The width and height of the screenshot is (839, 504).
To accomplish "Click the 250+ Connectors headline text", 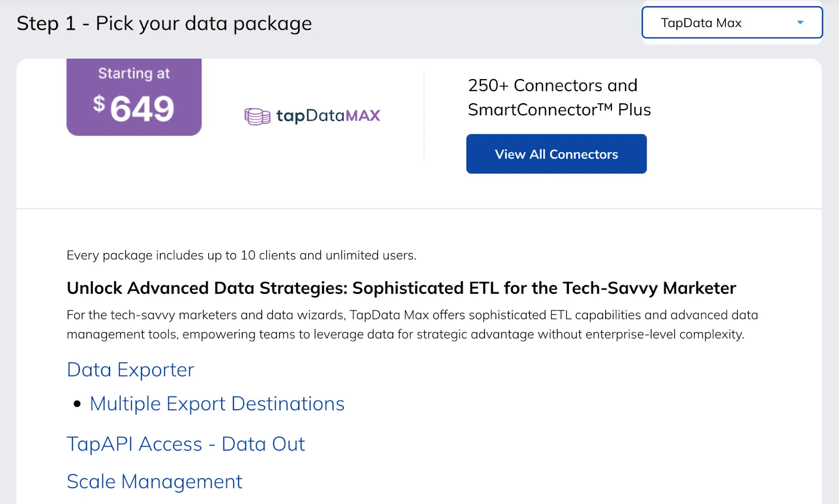I will point(552,85).
